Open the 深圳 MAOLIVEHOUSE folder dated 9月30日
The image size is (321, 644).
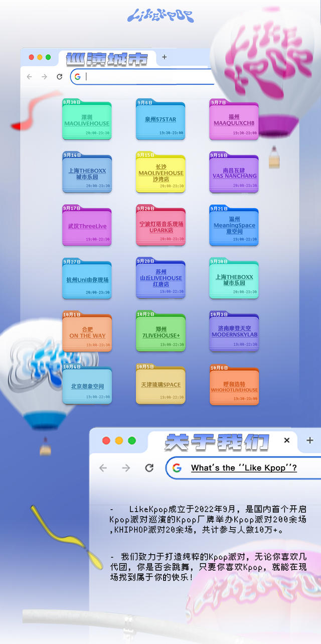click(87, 119)
